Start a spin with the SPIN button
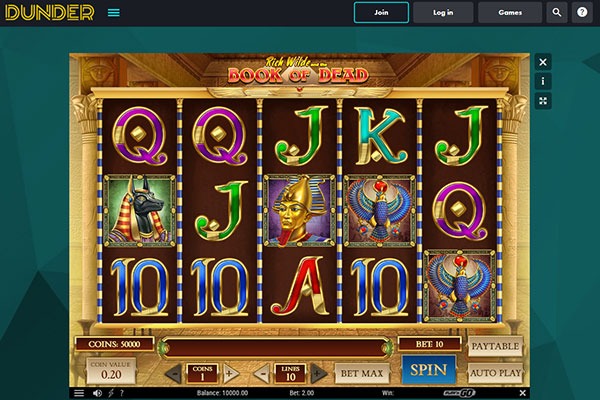 pyautogui.click(x=429, y=370)
